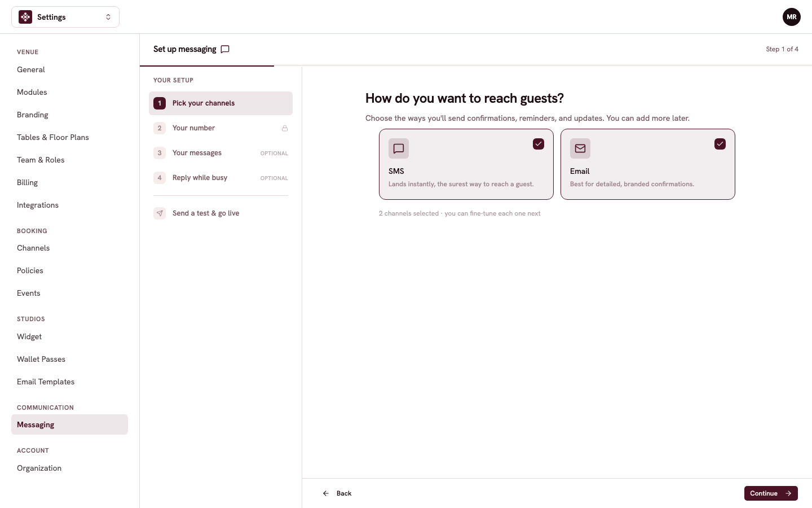Image resolution: width=812 pixels, height=508 pixels.
Task: Select Tables & Floor Plans
Action: (69, 137)
